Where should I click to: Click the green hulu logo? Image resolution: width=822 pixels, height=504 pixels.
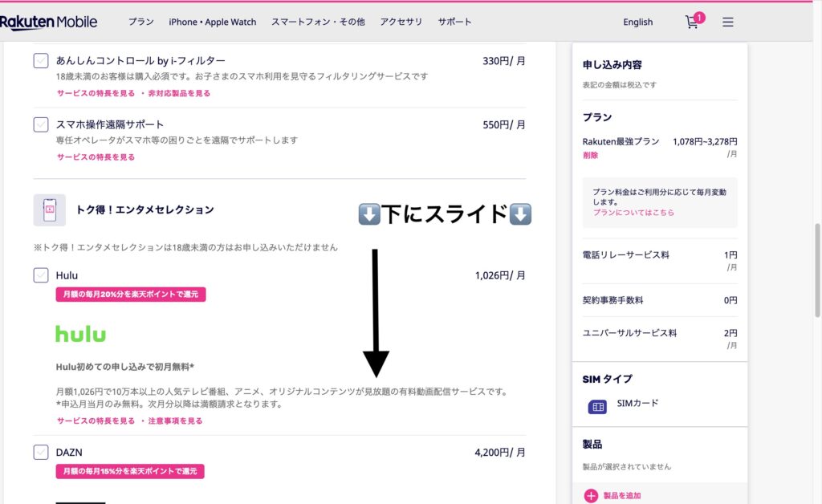[x=81, y=333]
